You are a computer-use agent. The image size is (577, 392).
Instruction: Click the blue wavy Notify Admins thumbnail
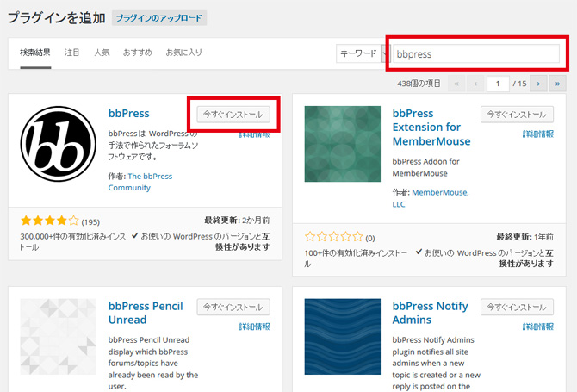pos(343,336)
